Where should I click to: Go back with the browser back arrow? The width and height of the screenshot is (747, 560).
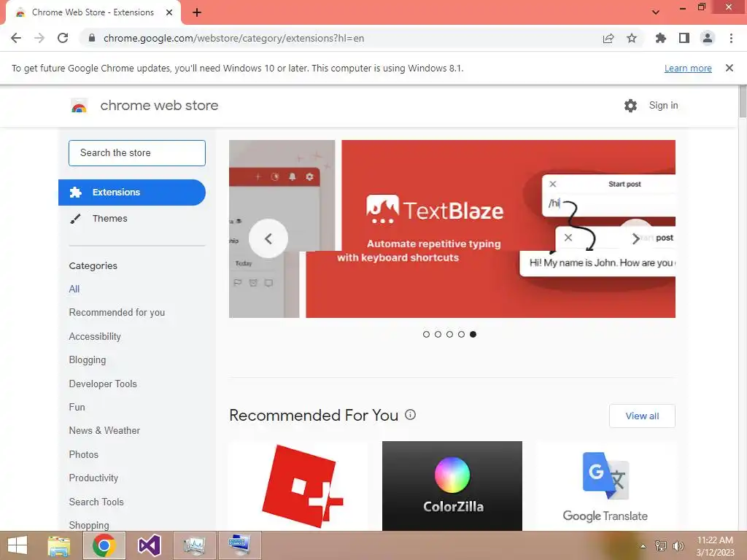click(16, 38)
